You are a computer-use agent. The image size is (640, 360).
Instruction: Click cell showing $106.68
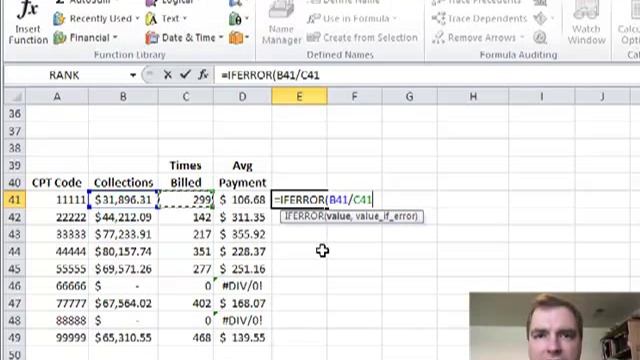click(242, 200)
